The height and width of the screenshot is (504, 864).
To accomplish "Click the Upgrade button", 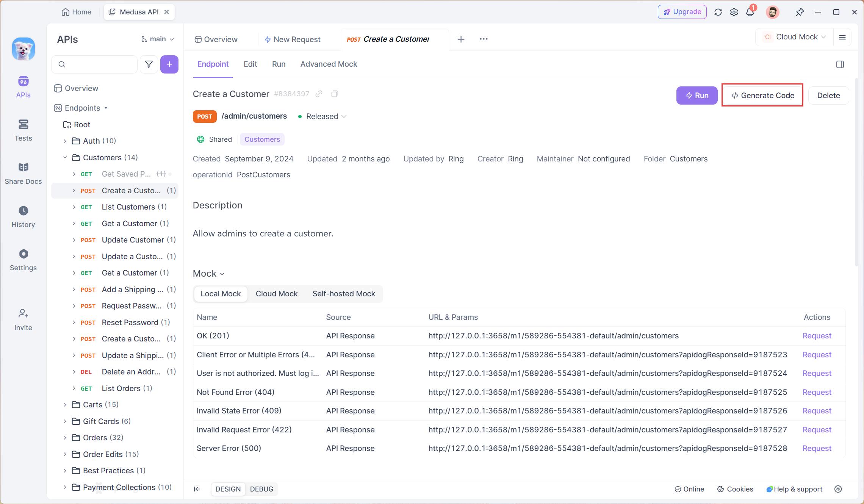I will pyautogui.click(x=682, y=12).
